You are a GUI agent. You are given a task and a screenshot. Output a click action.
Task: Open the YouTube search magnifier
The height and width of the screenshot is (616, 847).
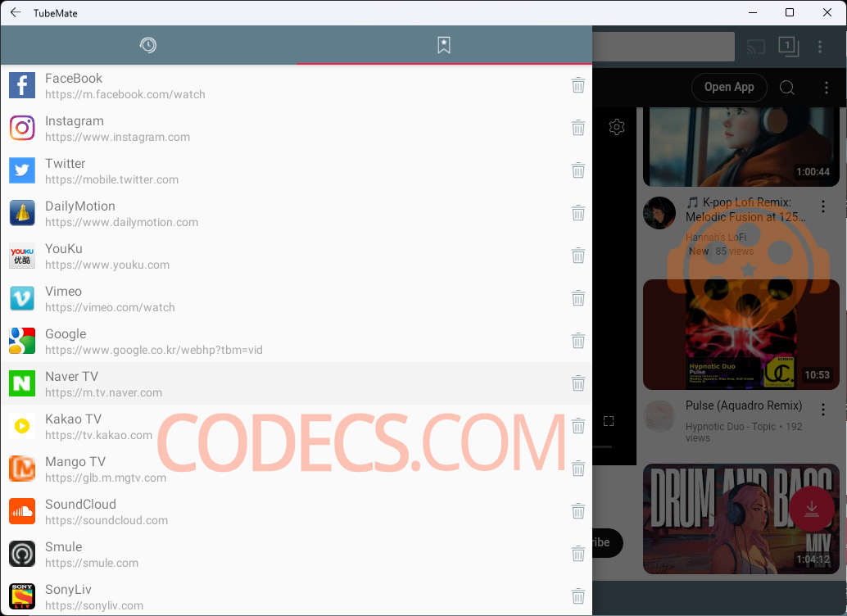point(787,88)
